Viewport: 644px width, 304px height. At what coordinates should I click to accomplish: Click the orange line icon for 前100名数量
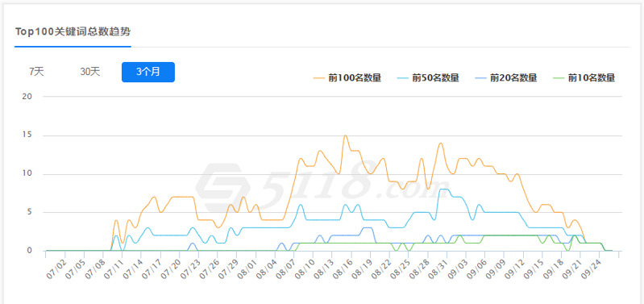(318, 77)
